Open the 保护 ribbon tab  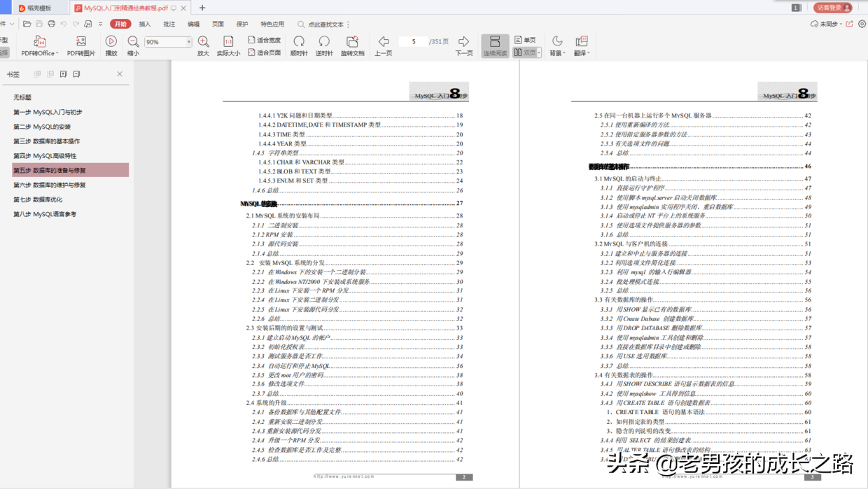(x=242, y=24)
